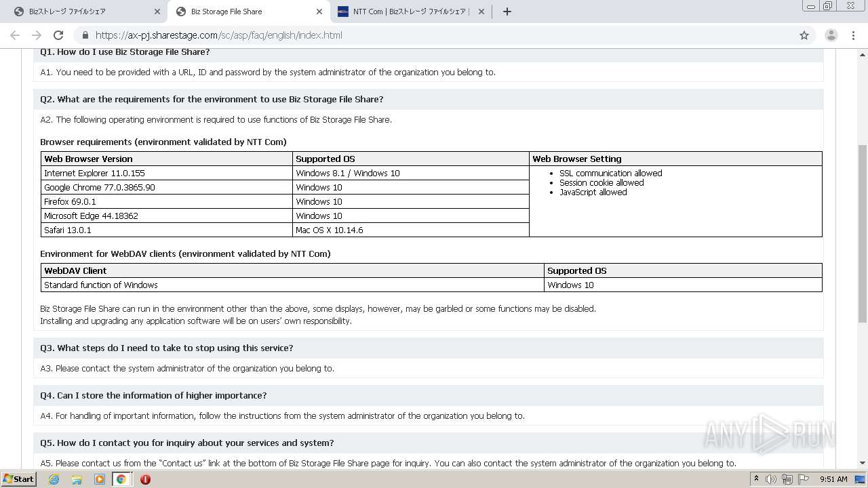This screenshot has height=488, width=868.
Task: Click the 'Internet Explorer 11.0.155' cell
Action: pyautogui.click(x=167, y=174)
